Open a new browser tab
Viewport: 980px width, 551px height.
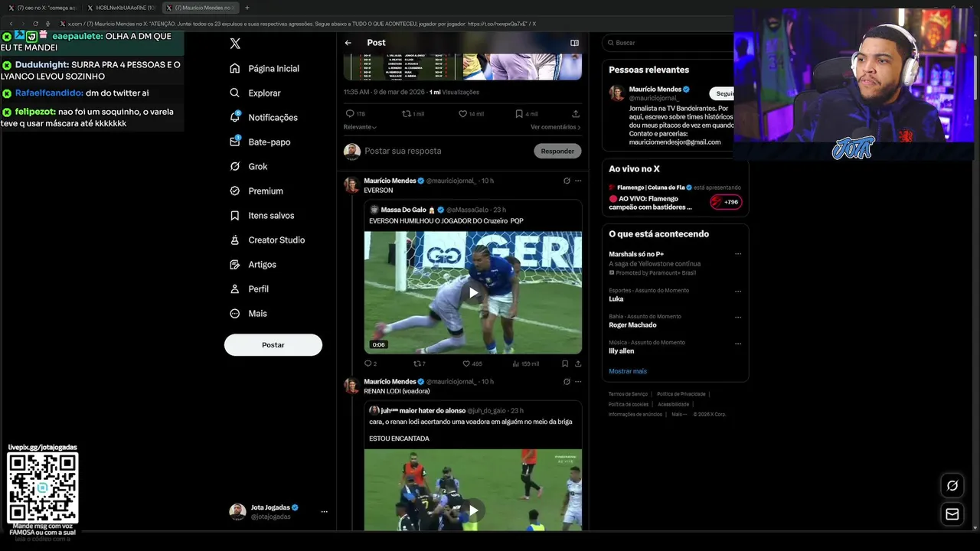click(247, 8)
